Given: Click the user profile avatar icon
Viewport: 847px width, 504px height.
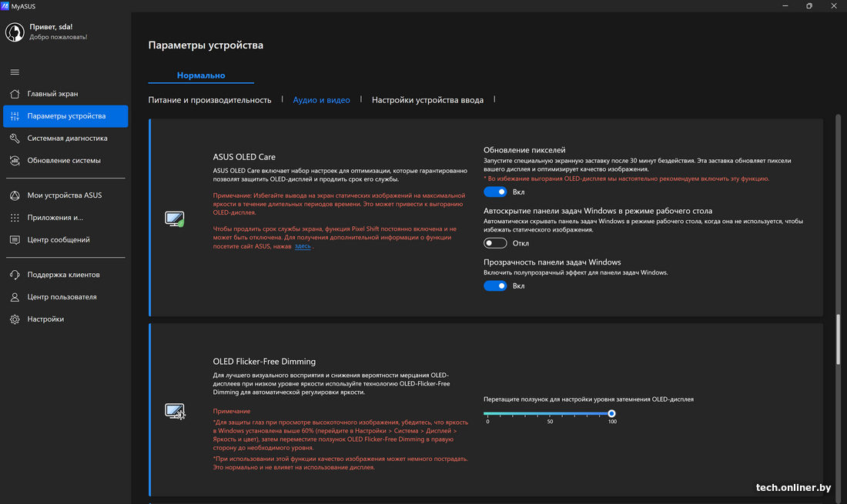Looking at the screenshot, I should (15, 32).
